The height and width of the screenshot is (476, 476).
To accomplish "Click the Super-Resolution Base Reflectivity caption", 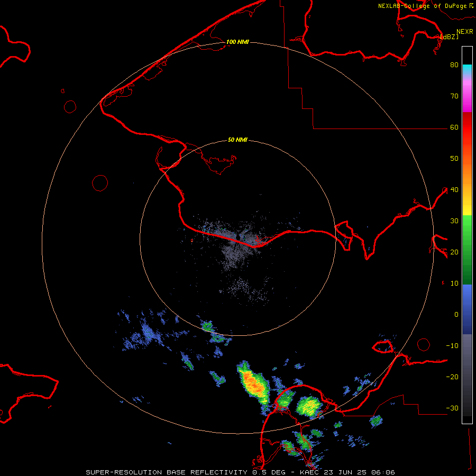I will click(241, 472).
